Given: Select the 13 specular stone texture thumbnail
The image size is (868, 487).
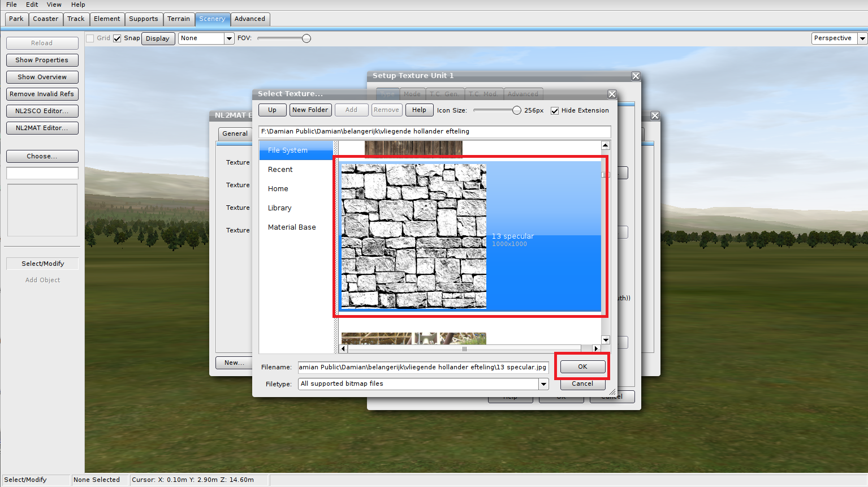Looking at the screenshot, I should click(x=413, y=236).
